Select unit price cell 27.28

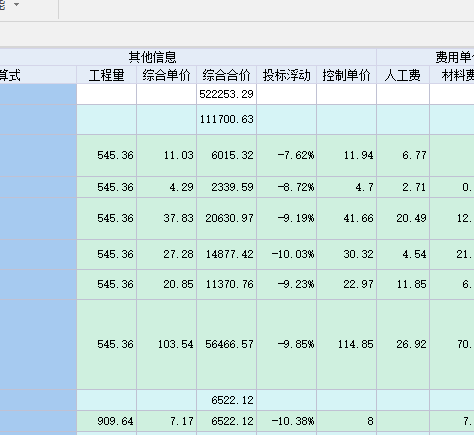167,254
